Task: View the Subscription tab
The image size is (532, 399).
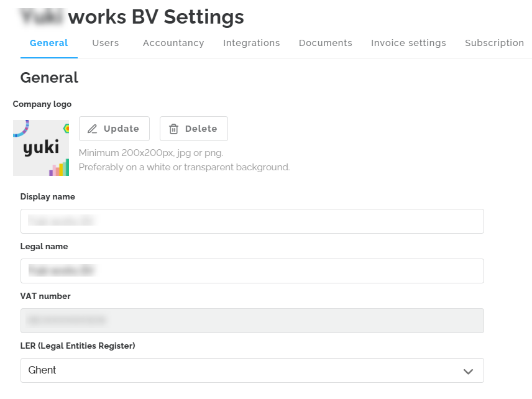Action: (x=494, y=43)
